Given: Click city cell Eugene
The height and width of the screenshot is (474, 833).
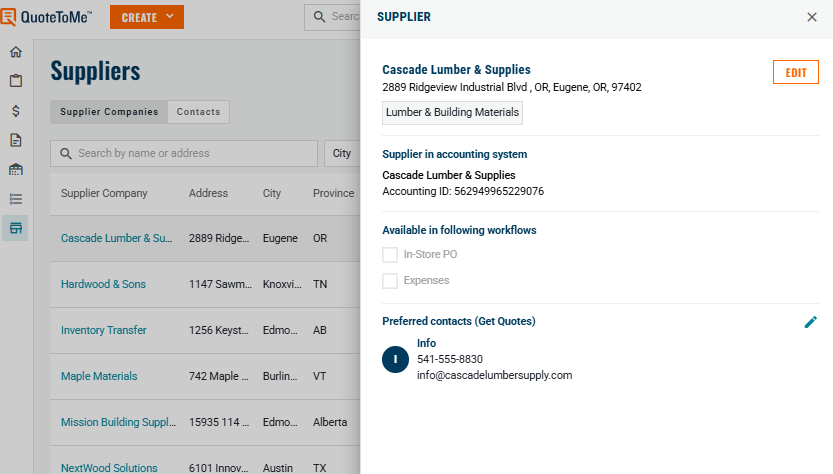Looking at the screenshot, I should (280, 238).
